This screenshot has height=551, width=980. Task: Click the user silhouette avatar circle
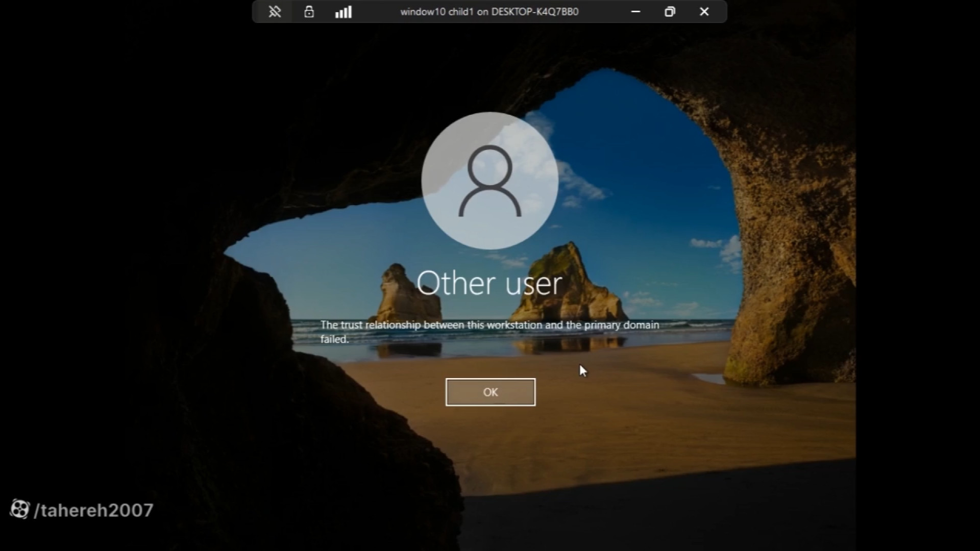pyautogui.click(x=489, y=180)
